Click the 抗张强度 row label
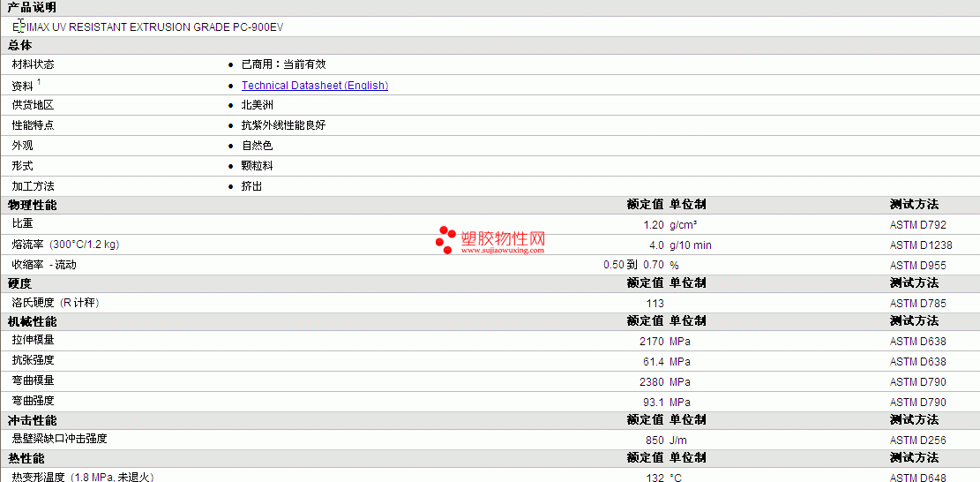 coord(34,361)
